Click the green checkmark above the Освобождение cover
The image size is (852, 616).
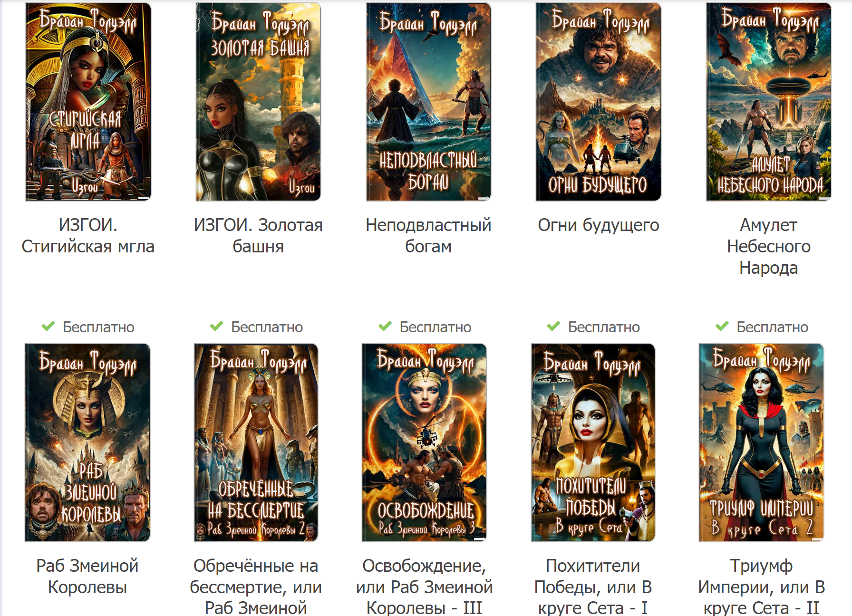point(385,327)
